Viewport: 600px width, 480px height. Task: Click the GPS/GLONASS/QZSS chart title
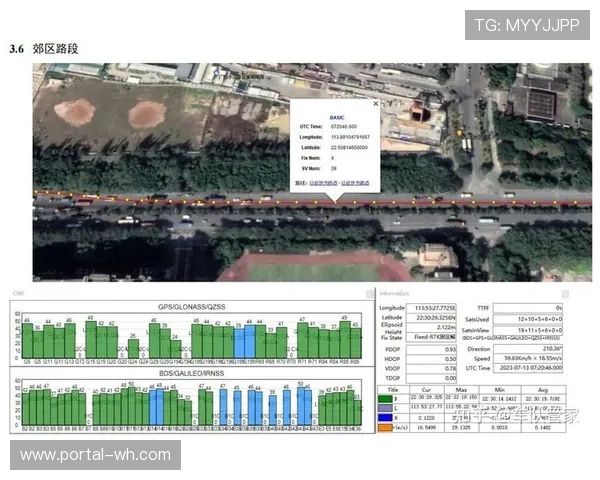(x=190, y=305)
